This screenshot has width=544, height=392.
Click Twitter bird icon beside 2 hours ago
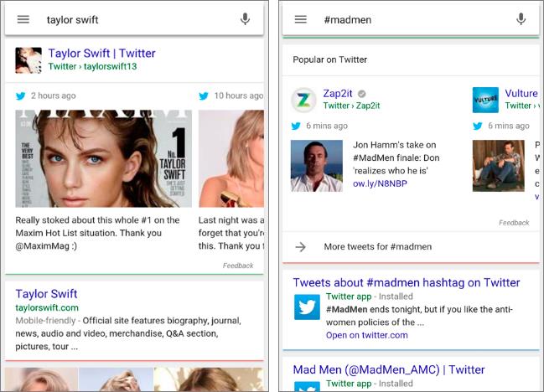(x=20, y=96)
